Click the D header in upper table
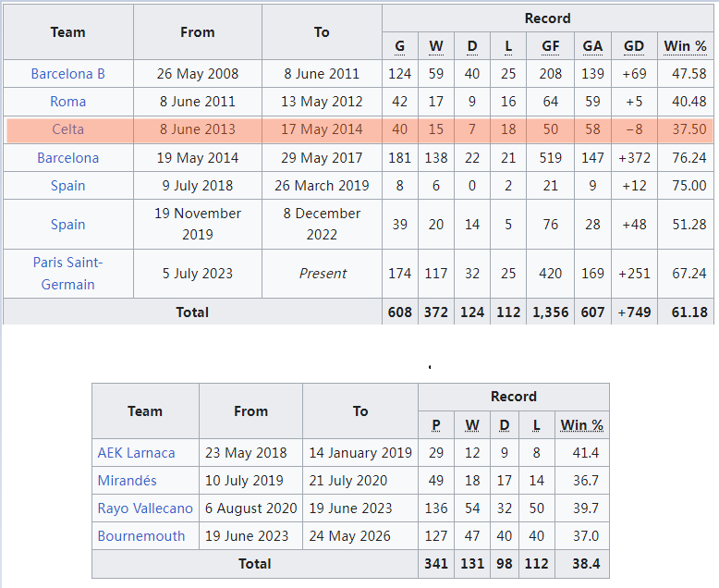 (472, 46)
